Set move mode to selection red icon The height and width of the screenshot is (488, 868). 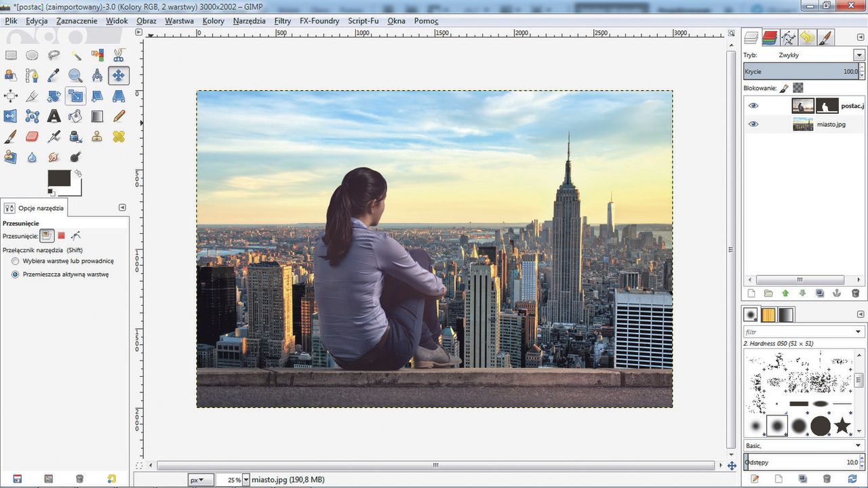pyautogui.click(x=61, y=235)
